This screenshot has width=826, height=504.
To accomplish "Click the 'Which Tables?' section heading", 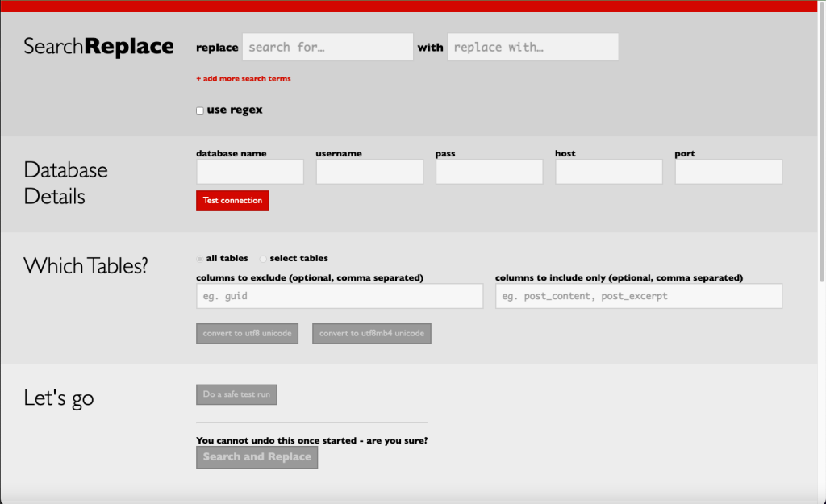I will click(x=86, y=265).
